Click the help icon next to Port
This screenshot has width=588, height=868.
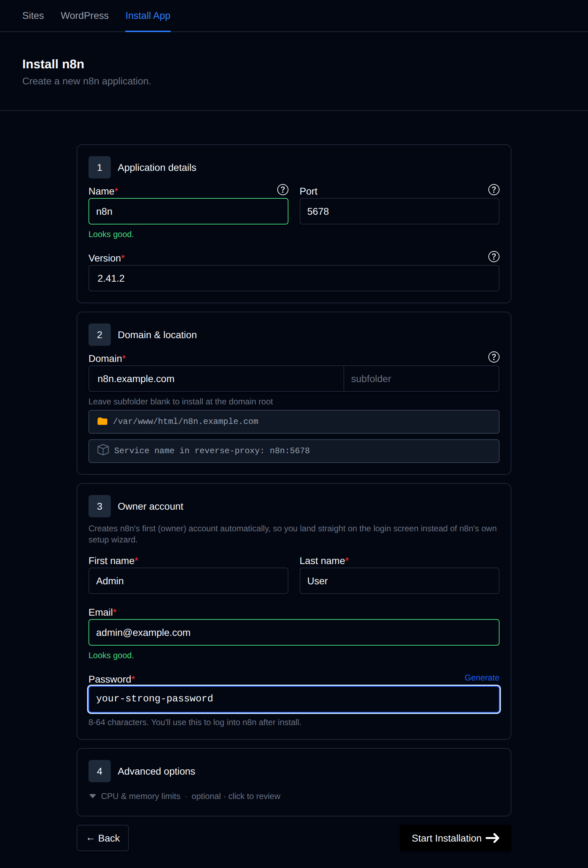click(x=494, y=190)
